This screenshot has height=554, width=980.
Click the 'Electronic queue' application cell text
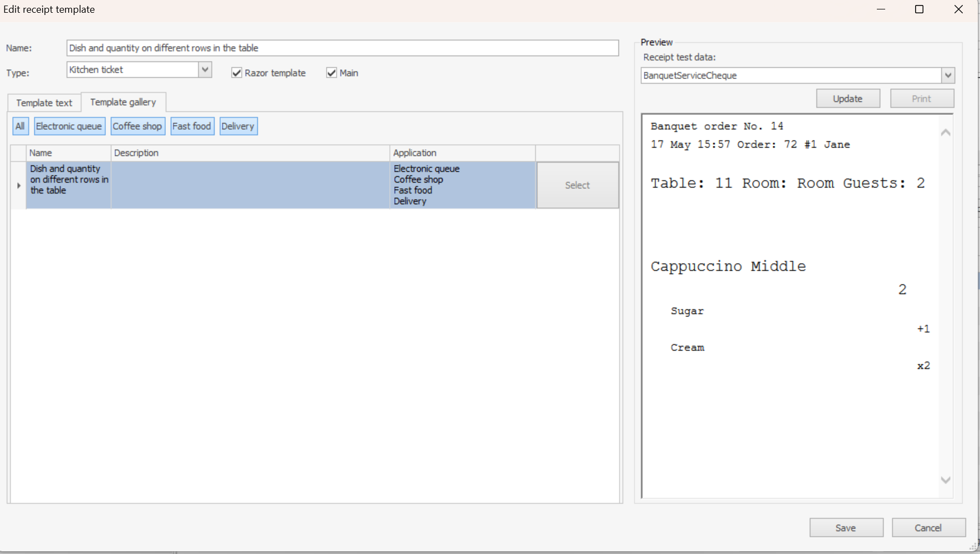(426, 169)
